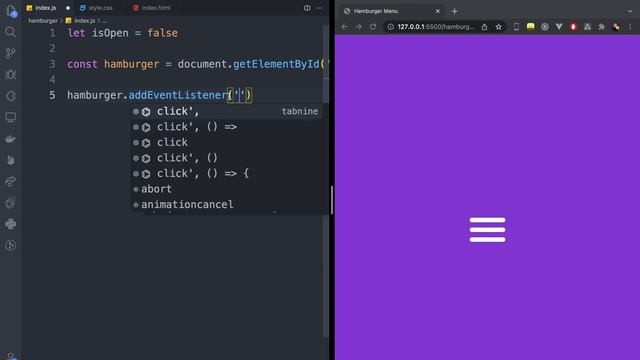This screenshot has width=640, height=360.
Task: Click the browser forward arrow
Action: [x=358, y=27]
